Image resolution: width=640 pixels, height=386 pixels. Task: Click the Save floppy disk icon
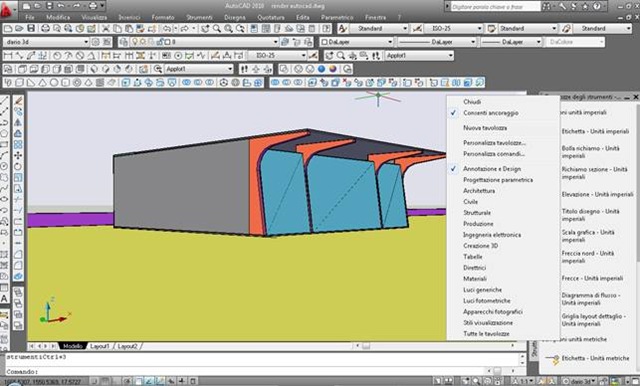(x=31, y=29)
